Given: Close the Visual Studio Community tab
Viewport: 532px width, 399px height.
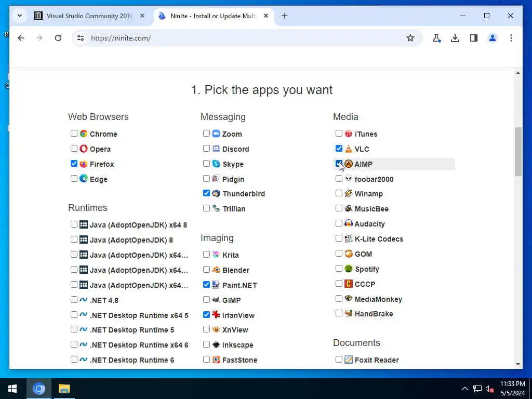Looking at the screenshot, I should point(142,16).
